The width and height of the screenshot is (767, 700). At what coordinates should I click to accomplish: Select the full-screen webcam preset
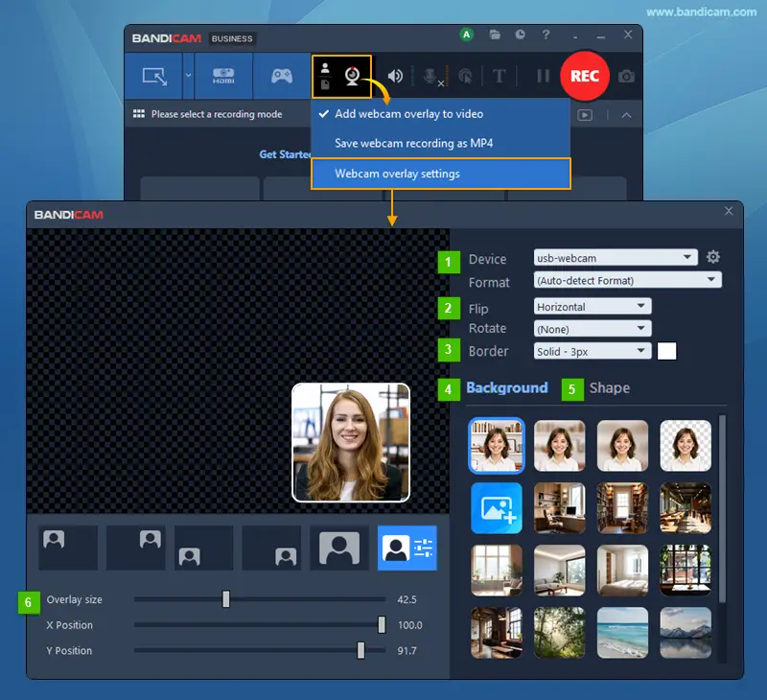339,548
